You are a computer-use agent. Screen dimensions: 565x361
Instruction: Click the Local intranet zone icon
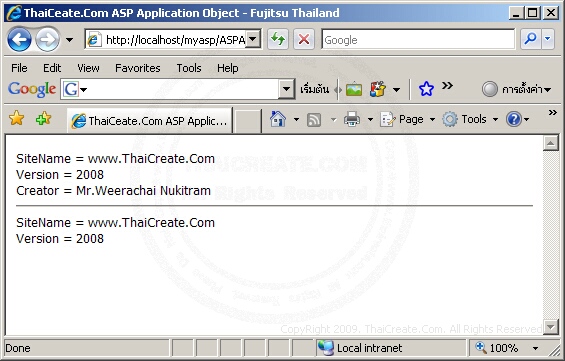click(326, 348)
